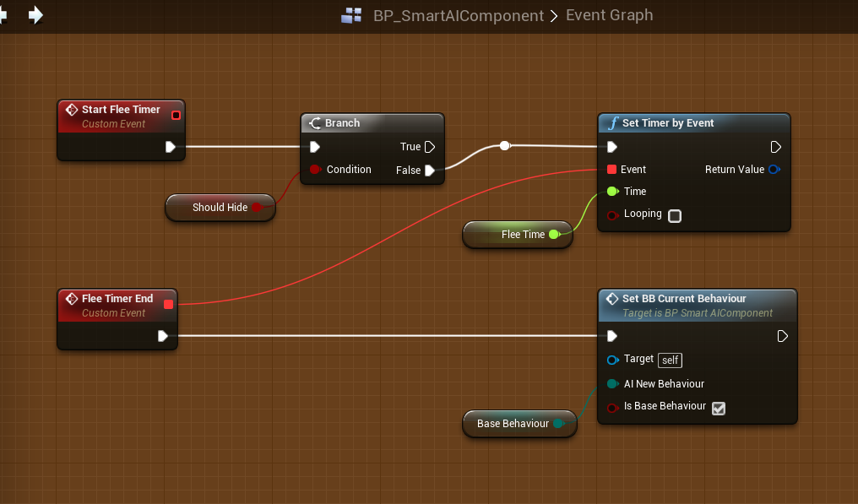This screenshot has height=504, width=858.
Task: Select the Set Timer by Event node title
Action: click(x=668, y=122)
